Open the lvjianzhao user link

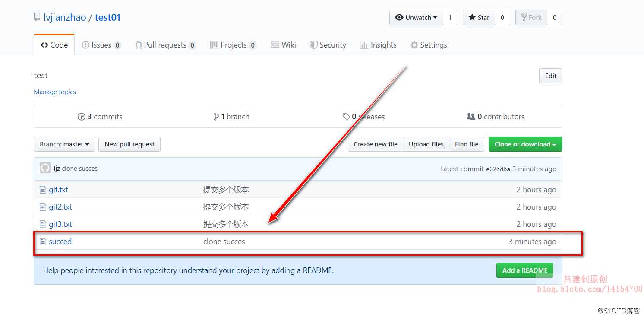point(65,18)
